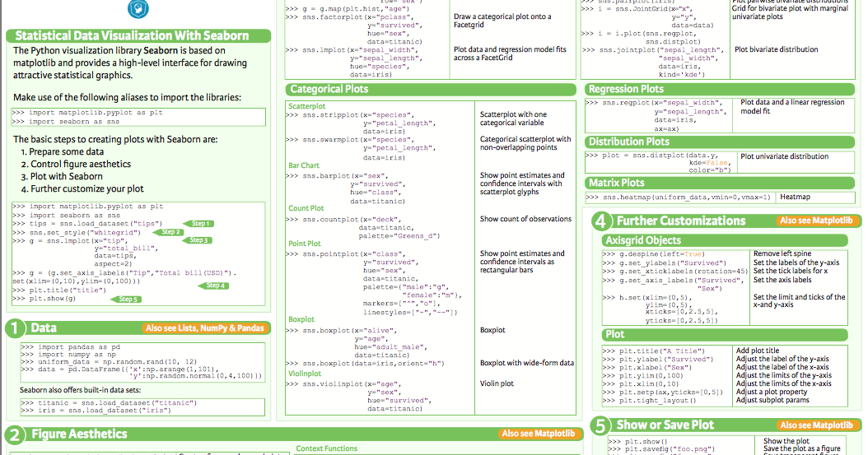Select the 'Axisgrid Objects' subsection header
This screenshot has height=455, width=868.
[x=725, y=240]
